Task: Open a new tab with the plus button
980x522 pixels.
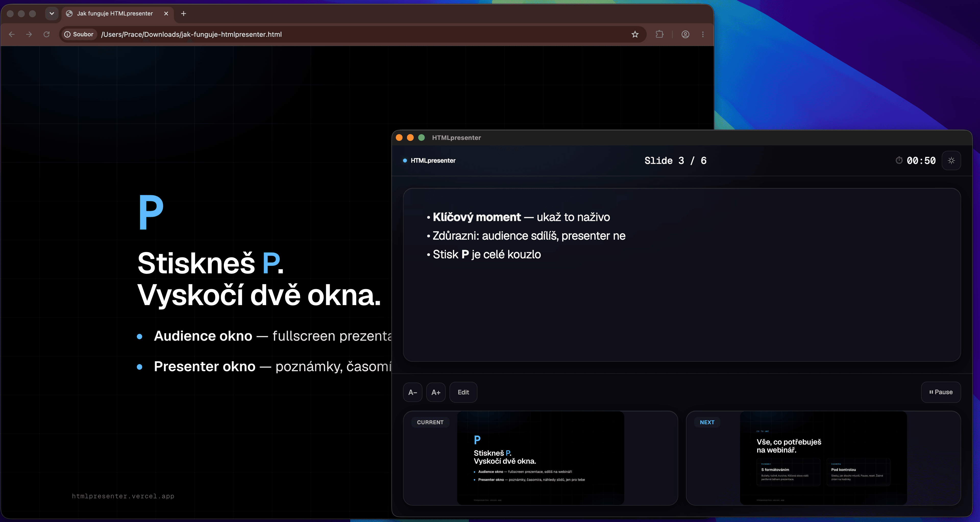Action: (183, 13)
